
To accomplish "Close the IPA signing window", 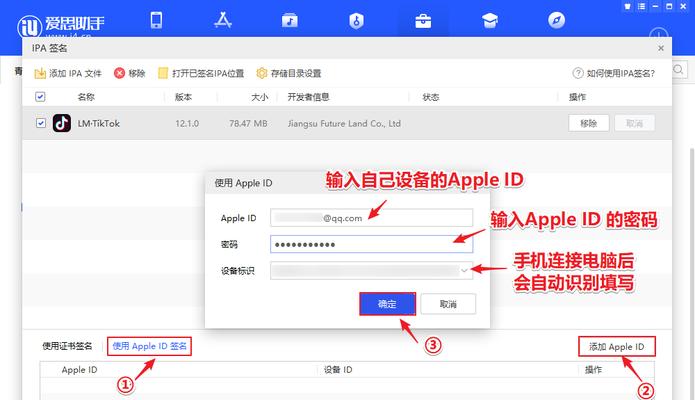I will pos(661,48).
